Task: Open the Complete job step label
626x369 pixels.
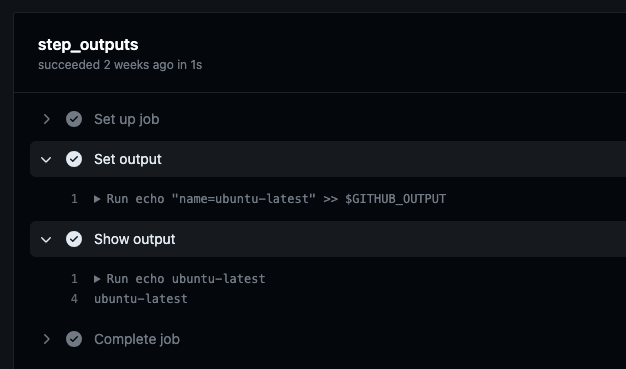Action: click(137, 339)
